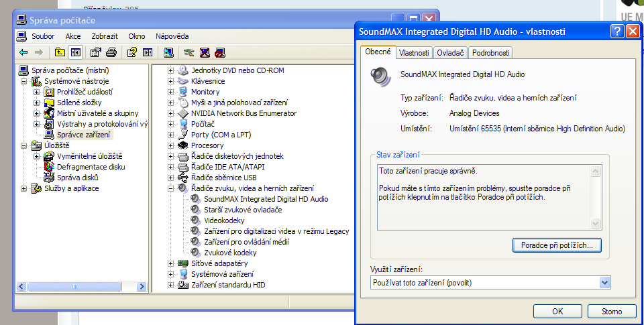This screenshot has height=325, width=644.
Task: Expand the Síťové adaptéry node
Action: (x=170, y=263)
